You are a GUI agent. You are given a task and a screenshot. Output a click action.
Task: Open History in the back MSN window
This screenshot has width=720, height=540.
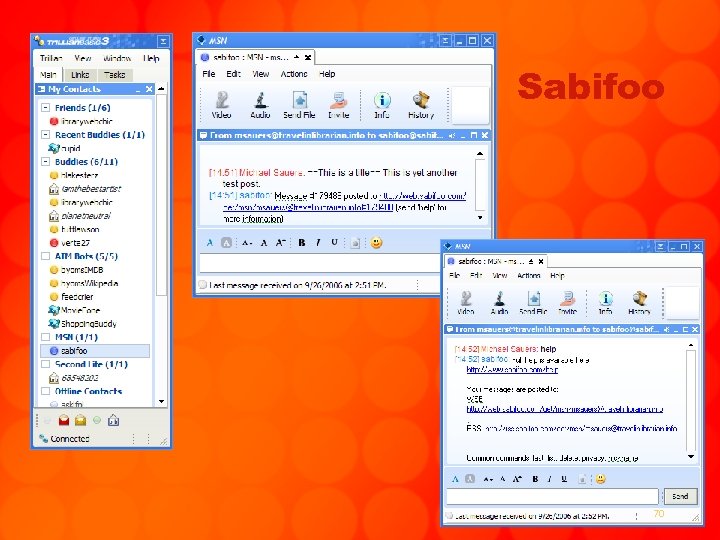click(421, 105)
